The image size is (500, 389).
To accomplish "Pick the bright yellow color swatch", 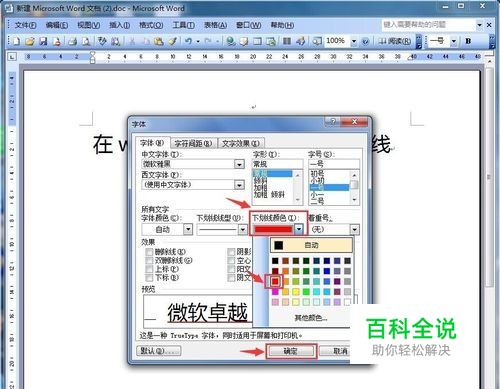I will tap(296, 292).
